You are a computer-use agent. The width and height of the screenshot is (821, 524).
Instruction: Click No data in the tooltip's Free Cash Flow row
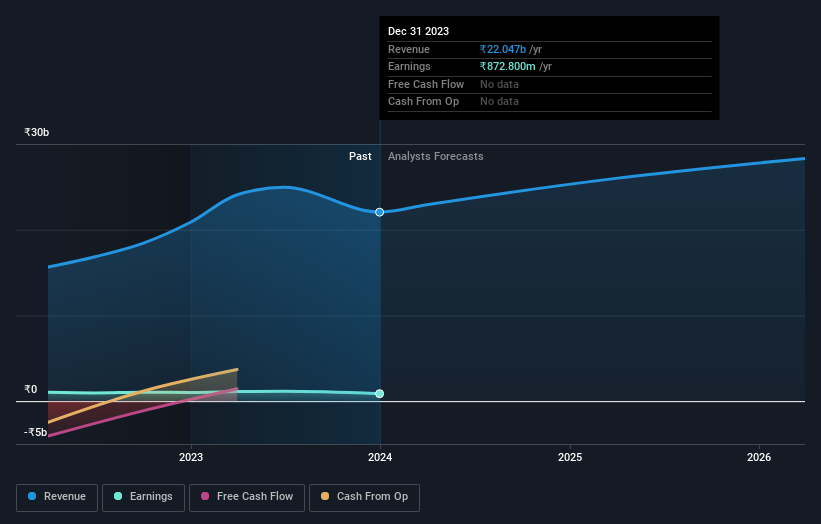pos(499,84)
